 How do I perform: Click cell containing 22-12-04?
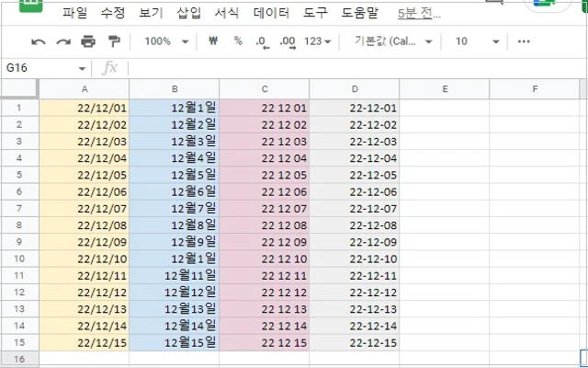[355, 158]
